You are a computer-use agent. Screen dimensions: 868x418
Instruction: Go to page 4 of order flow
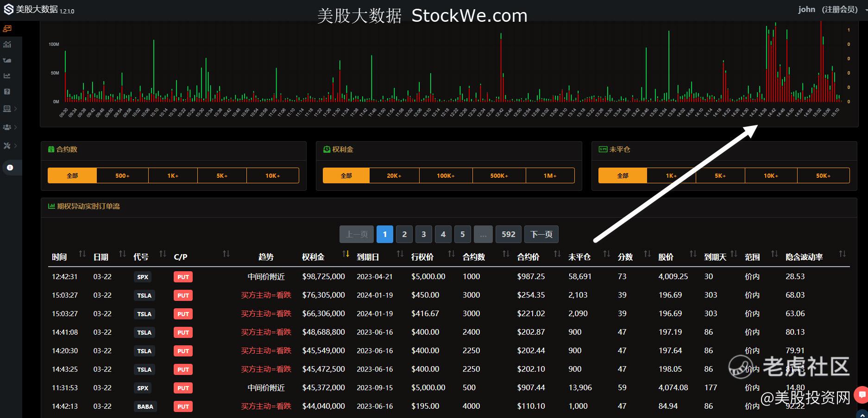(443, 234)
